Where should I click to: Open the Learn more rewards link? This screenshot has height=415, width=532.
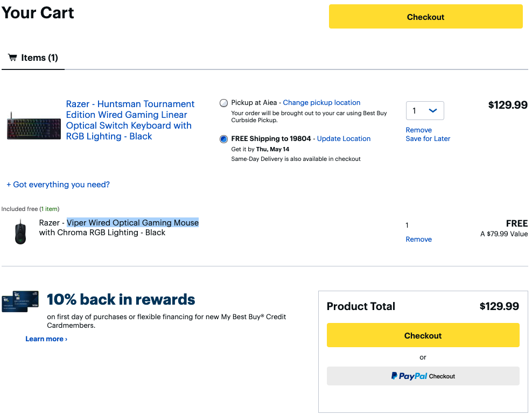click(x=46, y=339)
